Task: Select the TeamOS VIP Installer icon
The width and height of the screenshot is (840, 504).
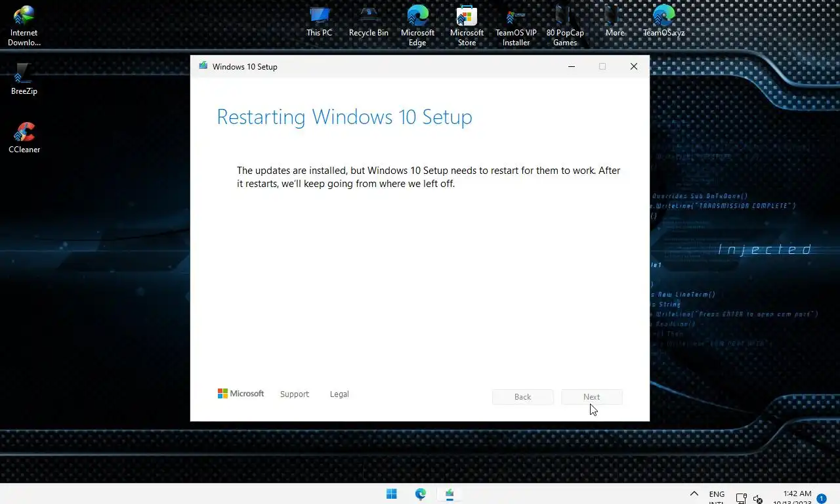Action: tap(516, 26)
